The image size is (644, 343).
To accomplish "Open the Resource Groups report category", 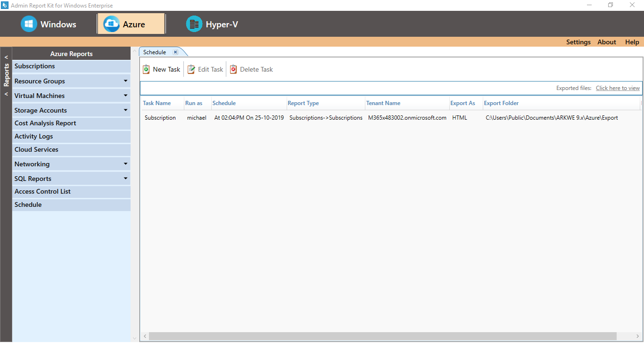I will click(x=71, y=81).
